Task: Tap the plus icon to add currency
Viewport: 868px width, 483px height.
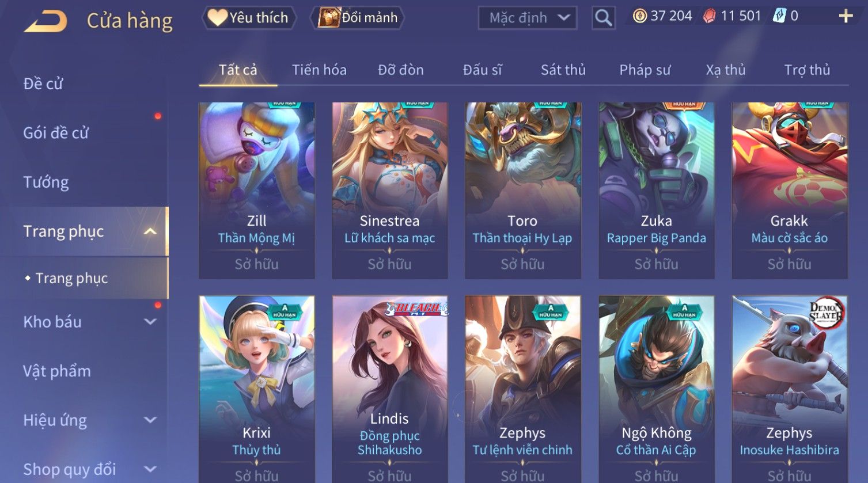Action: [846, 16]
